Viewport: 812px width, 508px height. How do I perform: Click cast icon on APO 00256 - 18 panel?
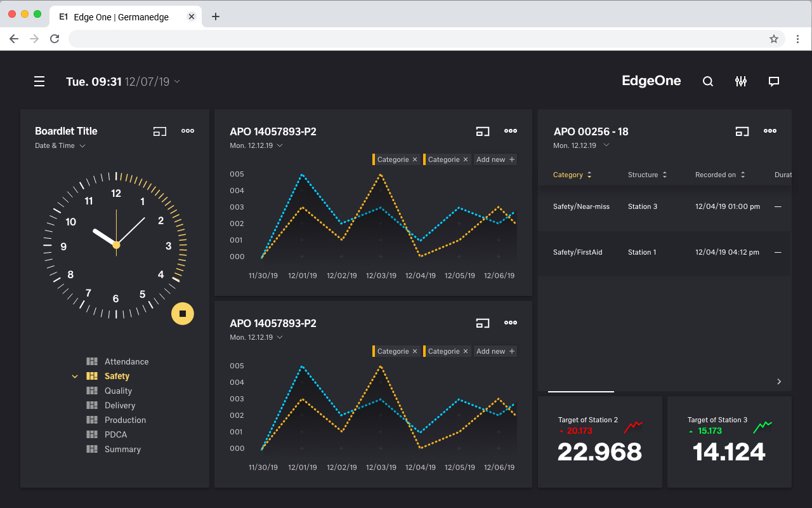[x=742, y=131]
